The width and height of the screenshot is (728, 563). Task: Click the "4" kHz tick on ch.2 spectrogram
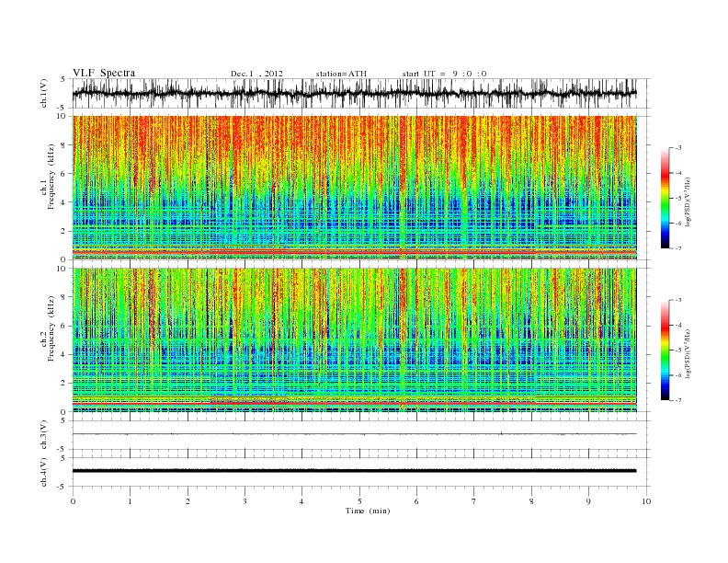click(x=64, y=355)
